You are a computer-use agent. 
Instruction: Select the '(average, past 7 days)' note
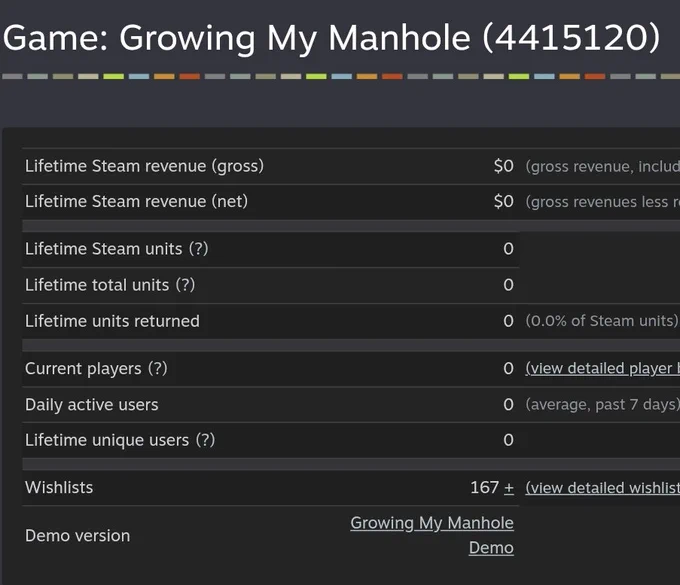point(602,405)
